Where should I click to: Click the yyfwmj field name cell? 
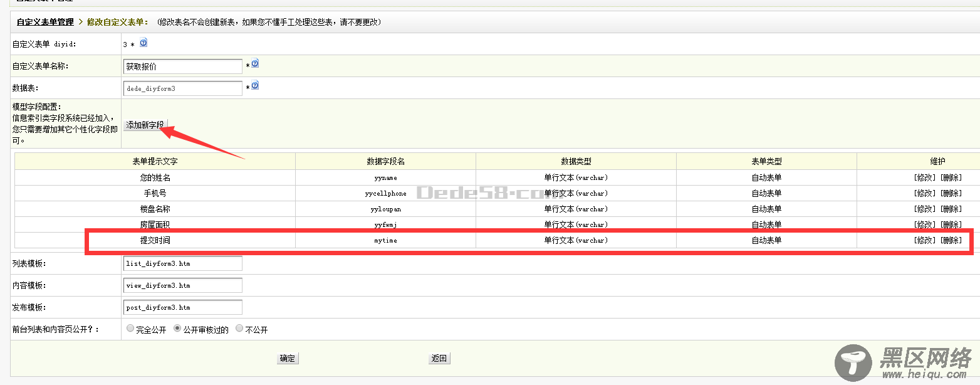(385, 224)
